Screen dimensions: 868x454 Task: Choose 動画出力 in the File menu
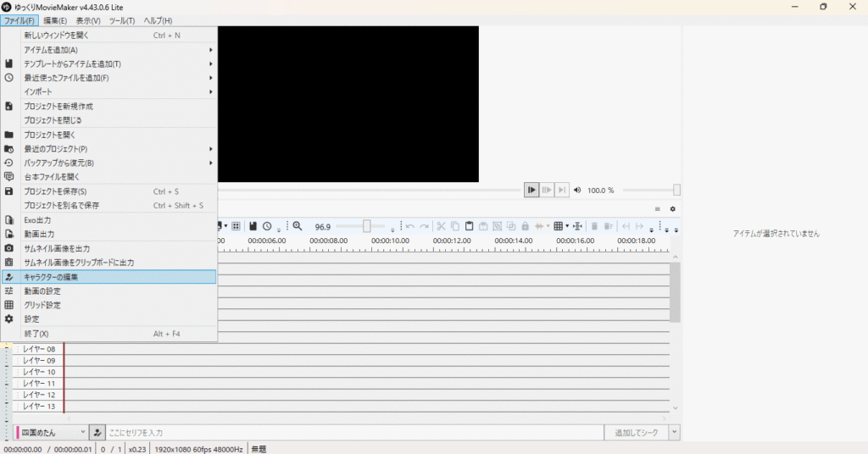[110, 234]
